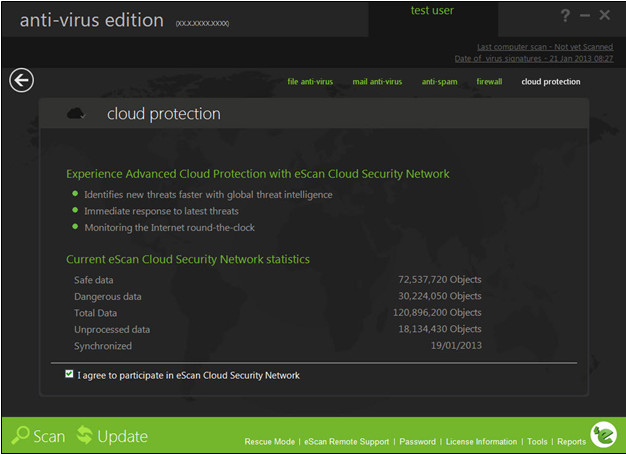
Task: Click the 30,224,050 Objects value
Action: (440, 296)
